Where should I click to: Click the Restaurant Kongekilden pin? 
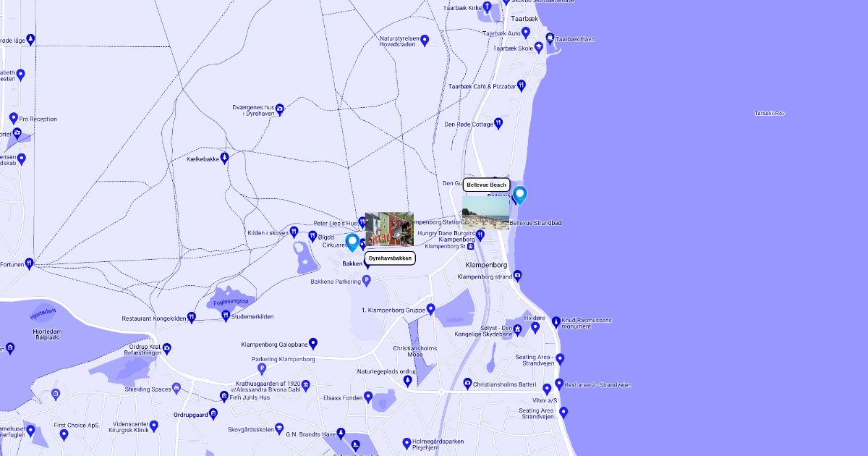tap(192, 317)
